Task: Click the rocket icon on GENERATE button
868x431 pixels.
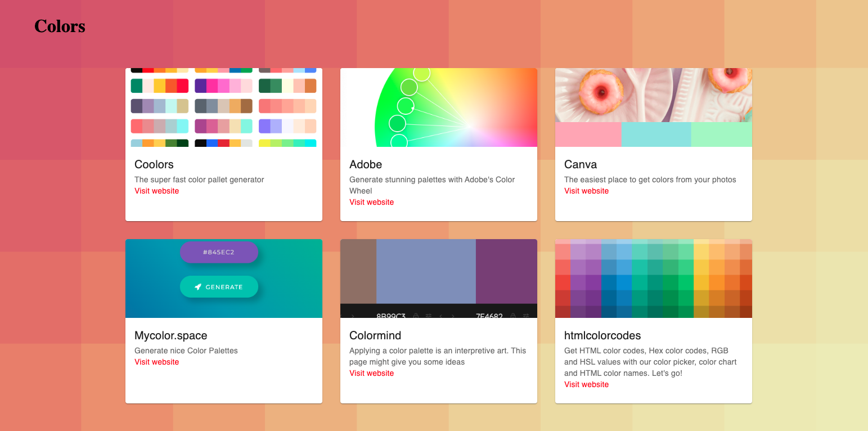Action: (x=198, y=287)
